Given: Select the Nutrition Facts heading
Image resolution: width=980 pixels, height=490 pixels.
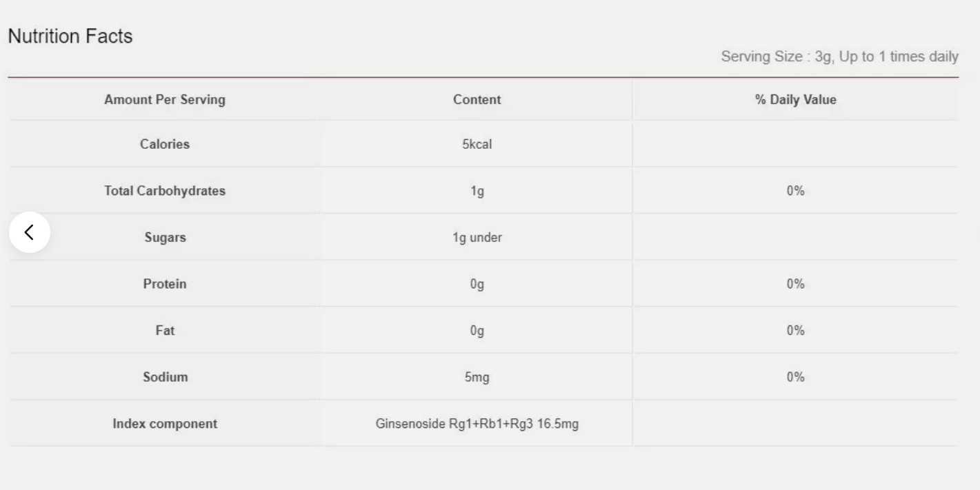Looking at the screenshot, I should click(x=70, y=37).
